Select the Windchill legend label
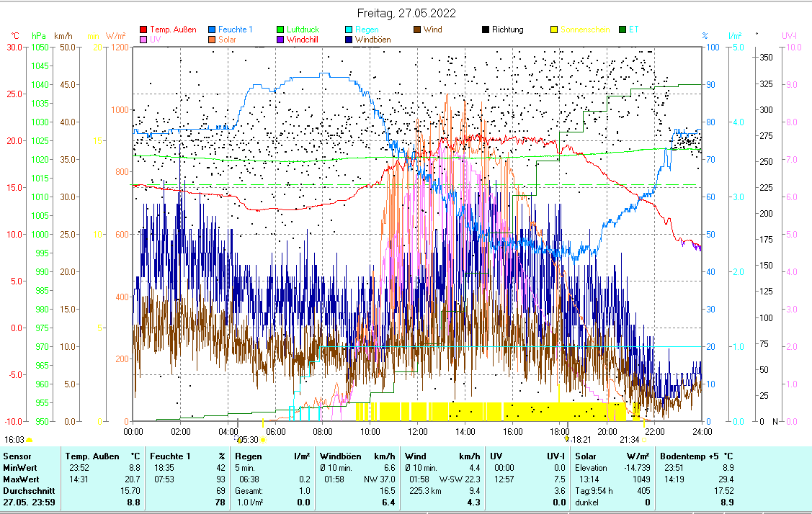This screenshot has height=514, width=812. pyautogui.click(x=303, y=40)
